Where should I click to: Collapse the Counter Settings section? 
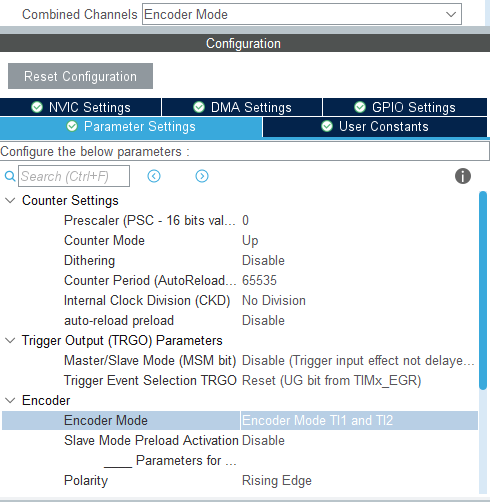point(10,201)
